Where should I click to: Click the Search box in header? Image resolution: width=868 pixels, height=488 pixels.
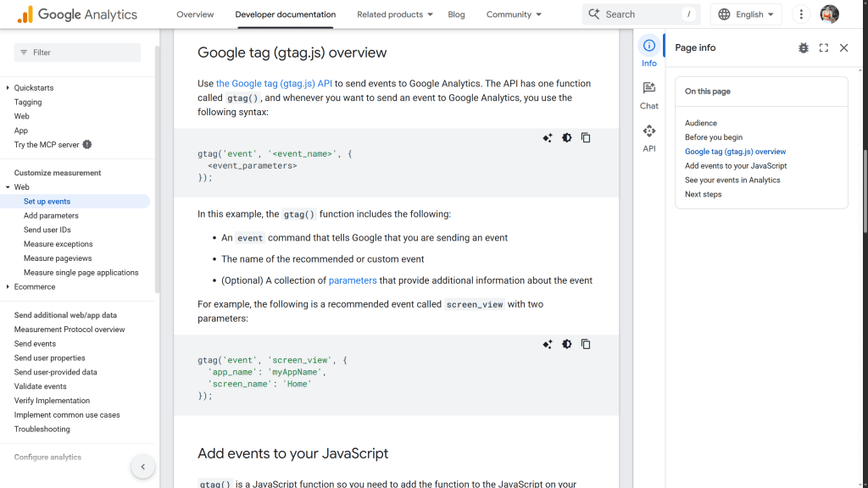point(640,14)
